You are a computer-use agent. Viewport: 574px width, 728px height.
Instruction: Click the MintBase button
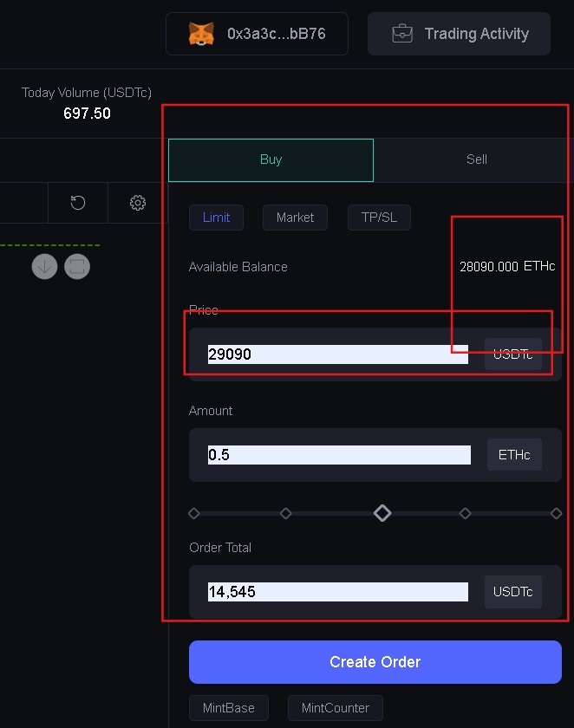[x=229, y=708]
